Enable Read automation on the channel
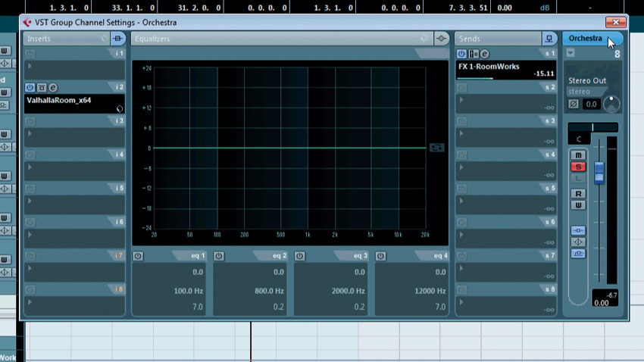Viewport: 644px width, 362px height. [x=579, y=194]
